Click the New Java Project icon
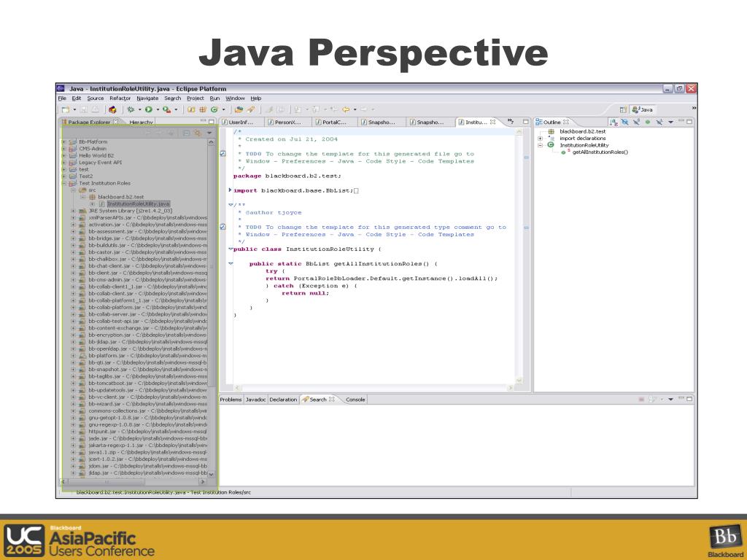 (x=191, y=109)
